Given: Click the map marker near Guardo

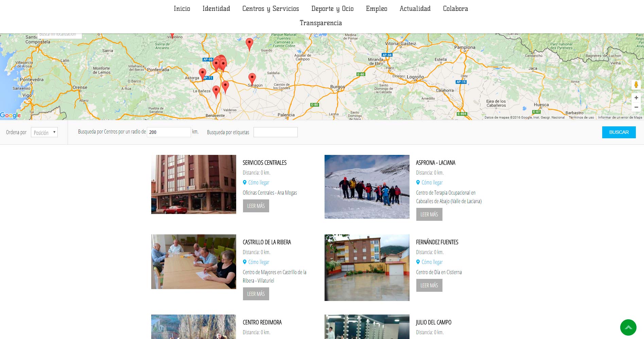Looking at the screenshot, I should coord(249,45).
